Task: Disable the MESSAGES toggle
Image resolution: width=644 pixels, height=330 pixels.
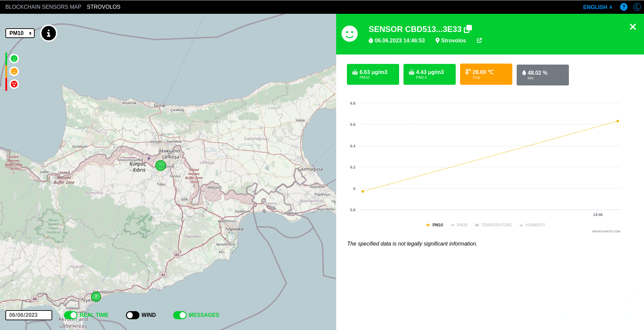Action: [180, 315]
